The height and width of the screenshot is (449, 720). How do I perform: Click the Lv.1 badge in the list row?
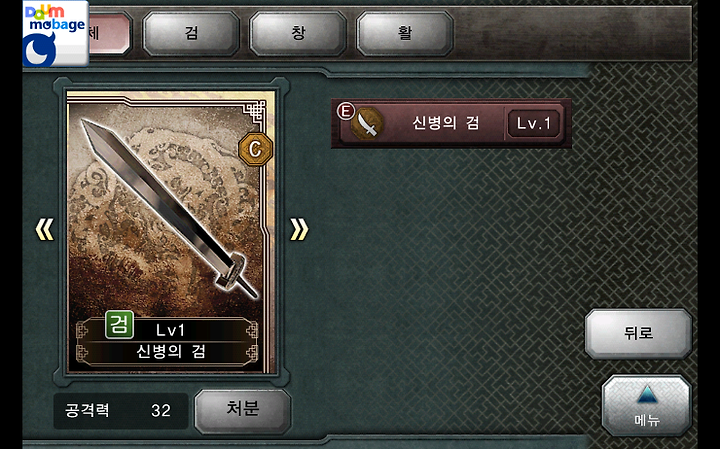(534, 123)
